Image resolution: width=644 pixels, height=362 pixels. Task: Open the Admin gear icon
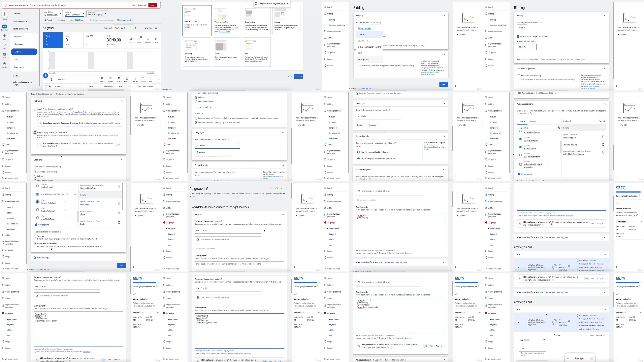[4, 64]
